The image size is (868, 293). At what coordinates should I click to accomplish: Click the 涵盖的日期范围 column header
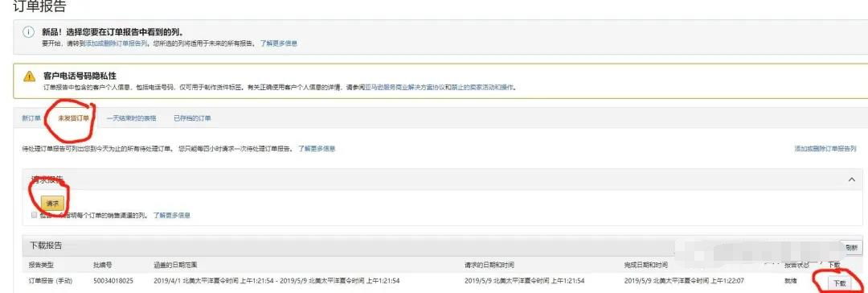[175, 266]
